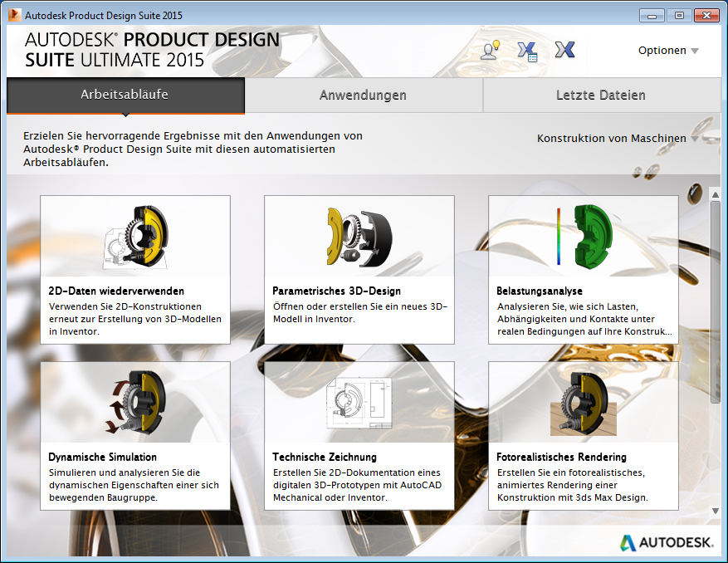Viewport: 728px width, 563px height.
Task: Open the Autodesk Exchange apps list icon
Action: [527, 51]
